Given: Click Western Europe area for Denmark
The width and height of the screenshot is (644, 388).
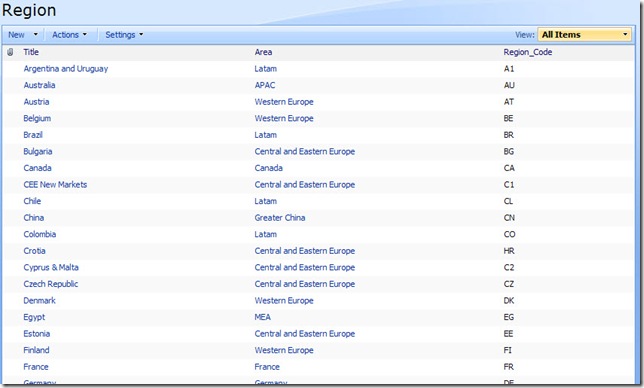Looking at the screenshot, I should [x=284, y=301].
